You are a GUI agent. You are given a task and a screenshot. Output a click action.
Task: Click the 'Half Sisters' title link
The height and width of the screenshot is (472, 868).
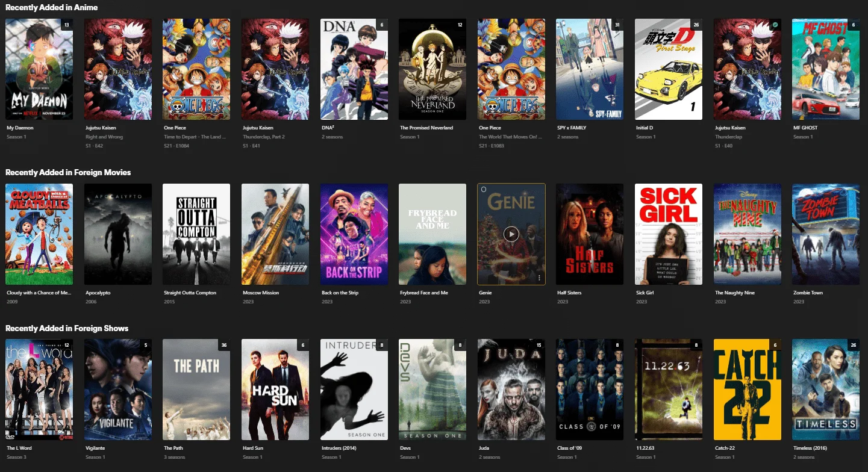coord(570,293)
